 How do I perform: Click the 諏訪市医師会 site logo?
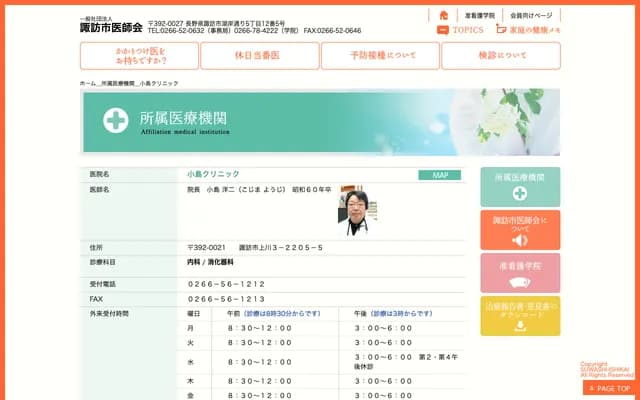pos(110,26)
